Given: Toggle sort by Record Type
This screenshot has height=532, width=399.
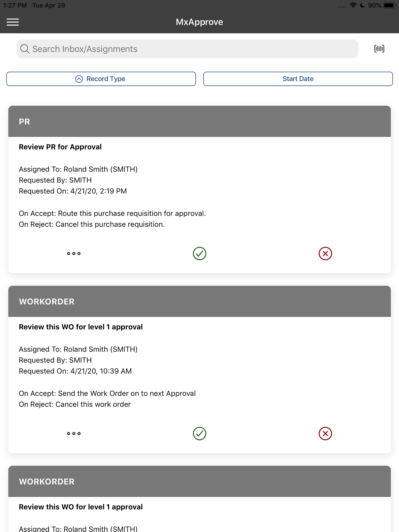Looking at the screenshot, I should pyautogui.click(x=101, y=79).
